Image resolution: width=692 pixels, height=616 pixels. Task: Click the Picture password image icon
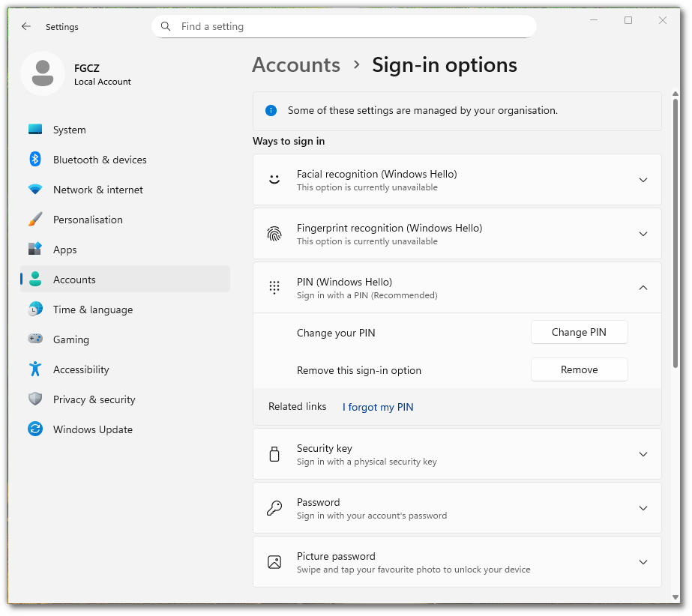(274, 562)
